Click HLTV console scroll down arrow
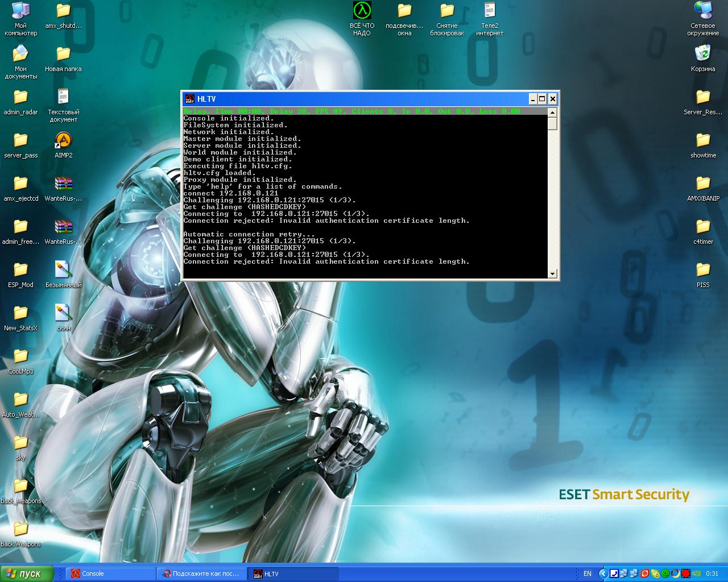 pyautogui.click(x=552, y=273)
